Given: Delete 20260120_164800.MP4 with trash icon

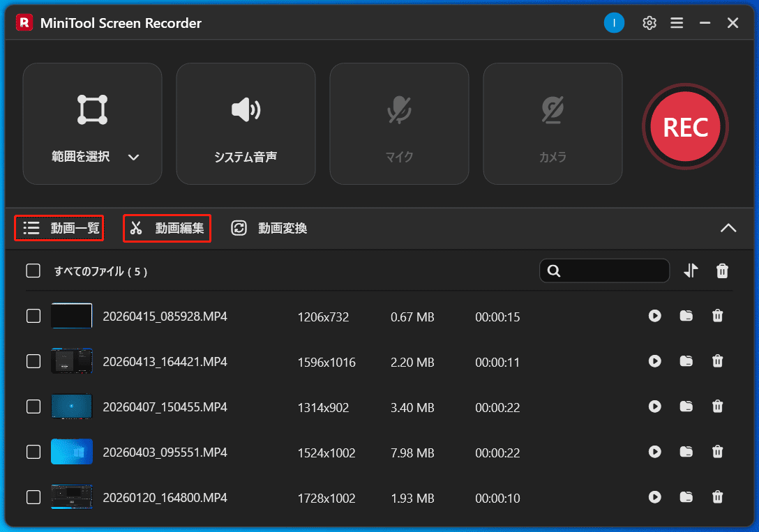Looking at the screenshot, I should point(718,496).
